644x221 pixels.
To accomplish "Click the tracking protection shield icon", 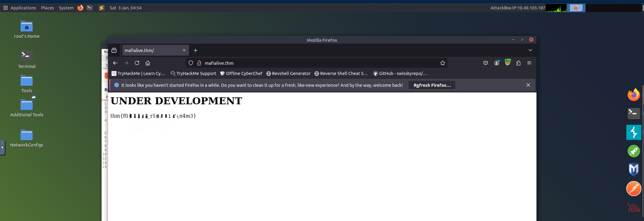I will (191, 63).
